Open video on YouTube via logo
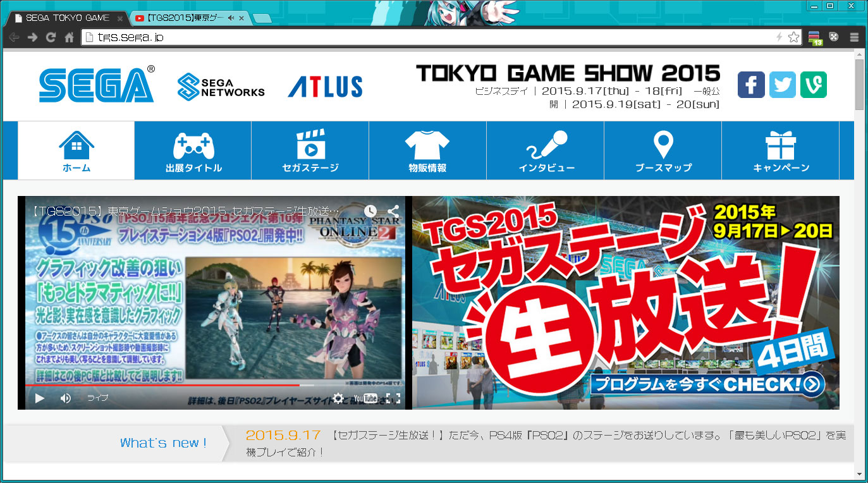 pos(365,398)
